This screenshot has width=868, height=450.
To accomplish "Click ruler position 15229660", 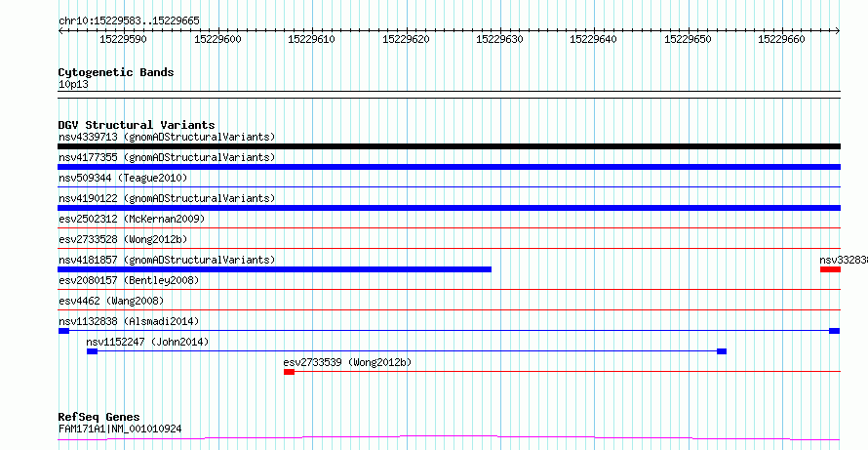I will [x=781, y=39].
